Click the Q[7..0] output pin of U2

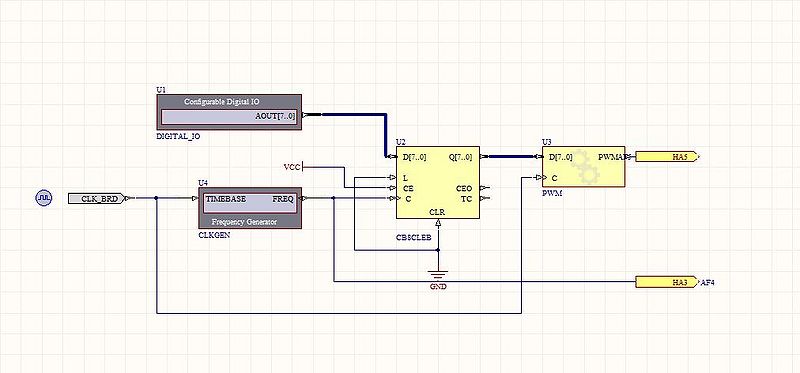461,157
